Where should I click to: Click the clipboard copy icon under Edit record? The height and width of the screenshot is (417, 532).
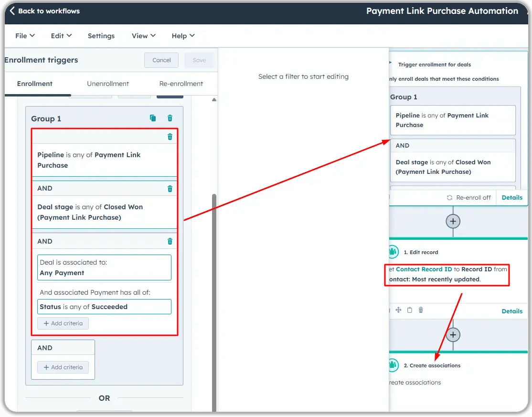[409, 310]
